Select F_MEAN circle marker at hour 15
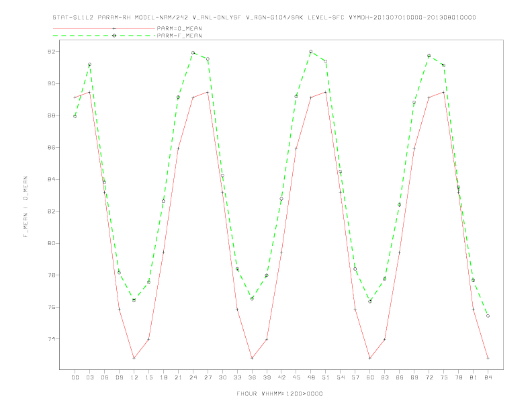This screenshot has width=532, height=411. [148, 282]
